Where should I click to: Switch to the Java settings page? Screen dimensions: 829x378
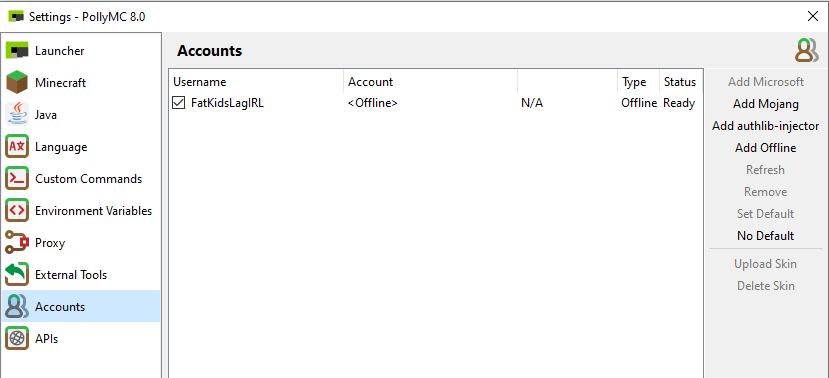[46, 115]
